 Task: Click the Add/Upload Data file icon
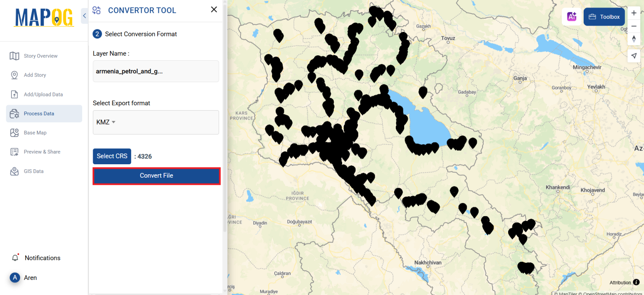tap(15, 94)
